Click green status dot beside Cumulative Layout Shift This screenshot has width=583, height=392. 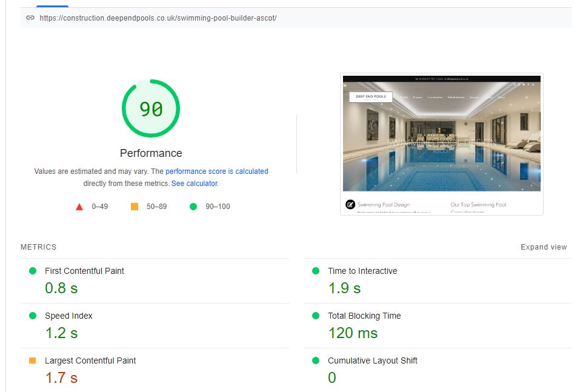(x=316, y=360)
